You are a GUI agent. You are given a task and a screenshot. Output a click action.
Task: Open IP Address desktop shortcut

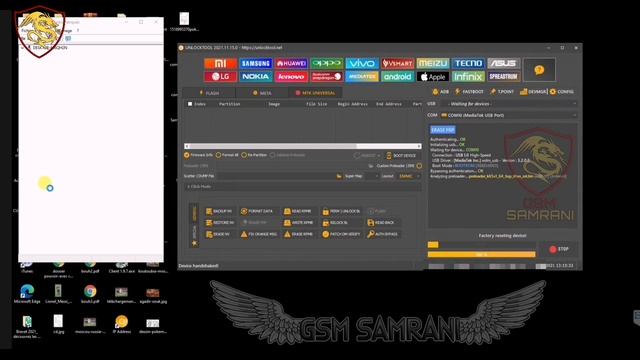(122, 324)
